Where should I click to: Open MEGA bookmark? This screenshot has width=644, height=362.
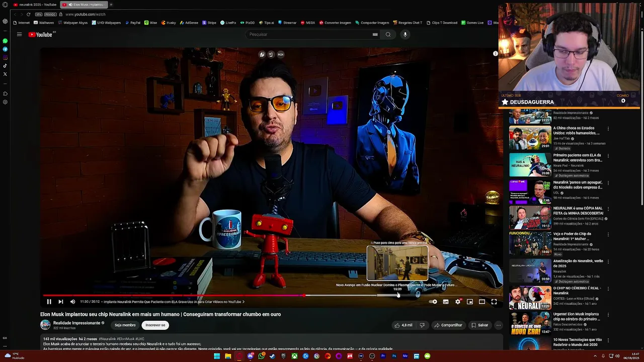coord(308,23)
